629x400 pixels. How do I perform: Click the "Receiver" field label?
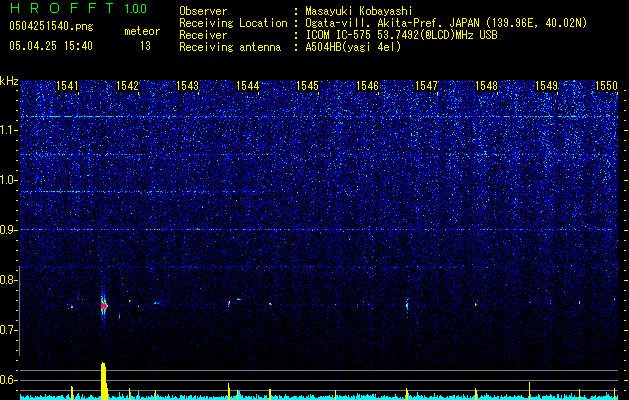tap(203, 35)
